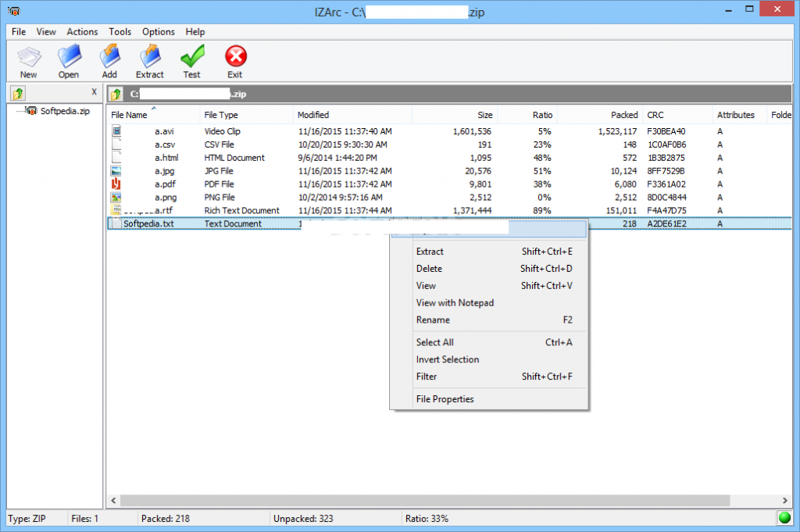This screenshot has height=532, width=800.
Task: Click the Extract toolbar icon
Action: pos(149,56)
